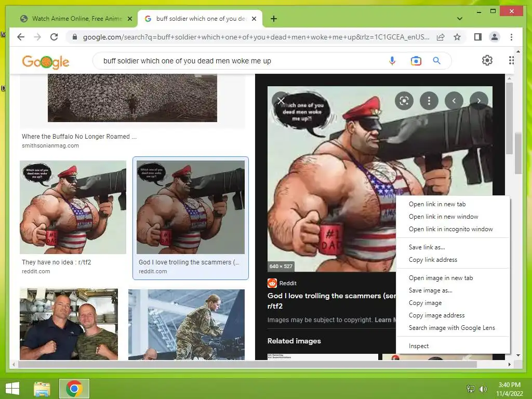Select the buff soldier Google search tab
This screenshot has width=532, height=399.
[x=200, y=19]
